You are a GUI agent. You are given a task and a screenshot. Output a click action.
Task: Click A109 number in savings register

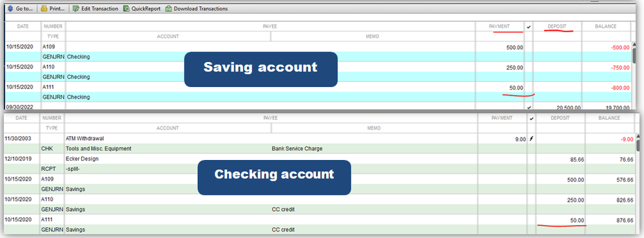point(49,47)
